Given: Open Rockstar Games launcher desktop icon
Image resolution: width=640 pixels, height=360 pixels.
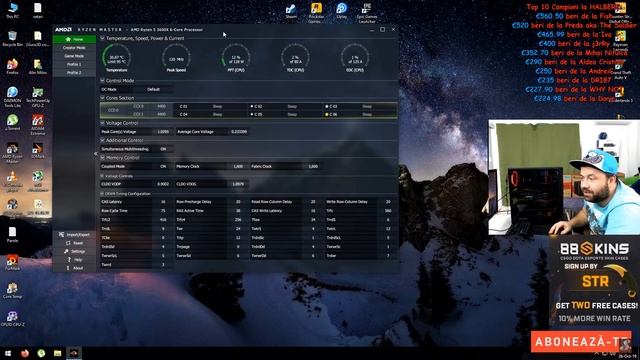Looking at the screenshot, I should click(316, 13).
